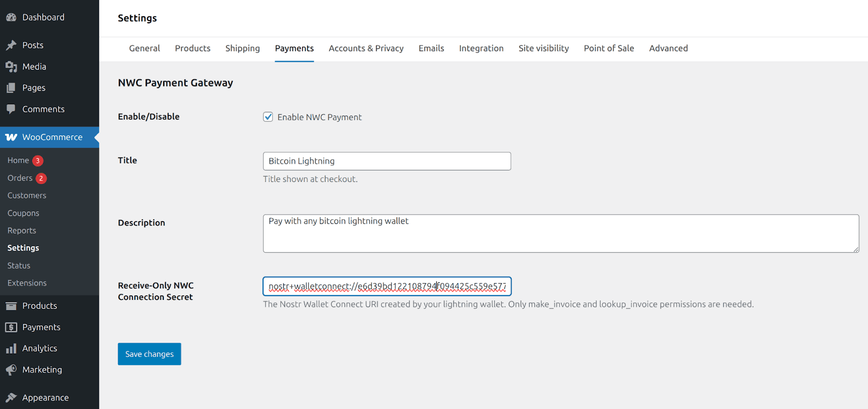Click the Posts pushpin icon
The height and width of the screenshot is (409, 868).
(11, 45)
